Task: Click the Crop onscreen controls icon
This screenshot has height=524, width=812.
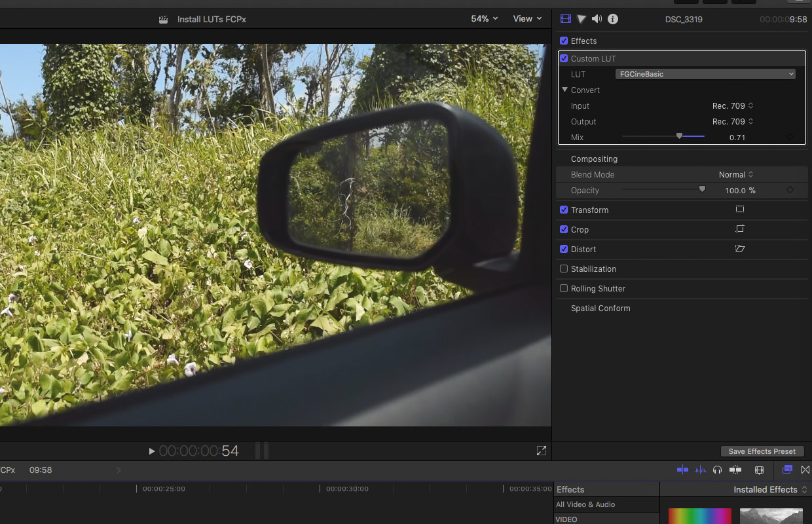Action: 740,229
